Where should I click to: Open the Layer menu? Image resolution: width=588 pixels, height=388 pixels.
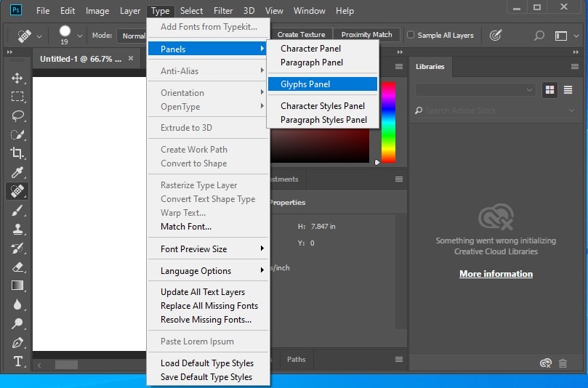130,11
